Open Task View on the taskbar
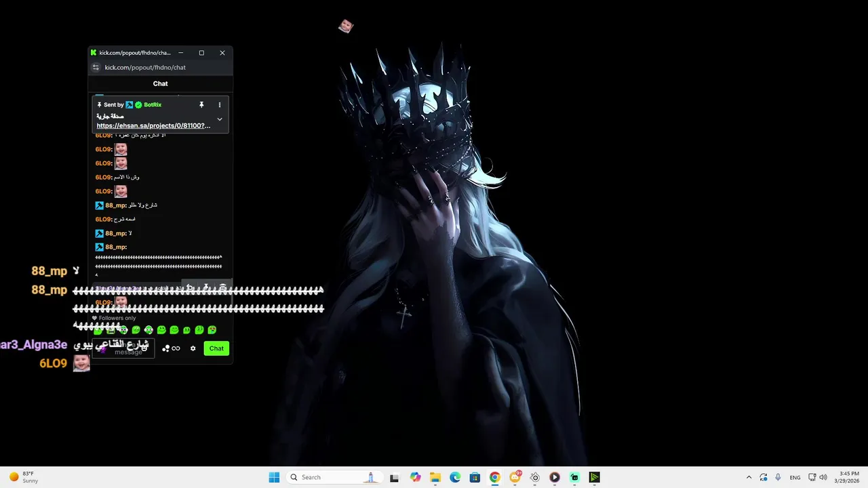 click(x=394, y=477)
